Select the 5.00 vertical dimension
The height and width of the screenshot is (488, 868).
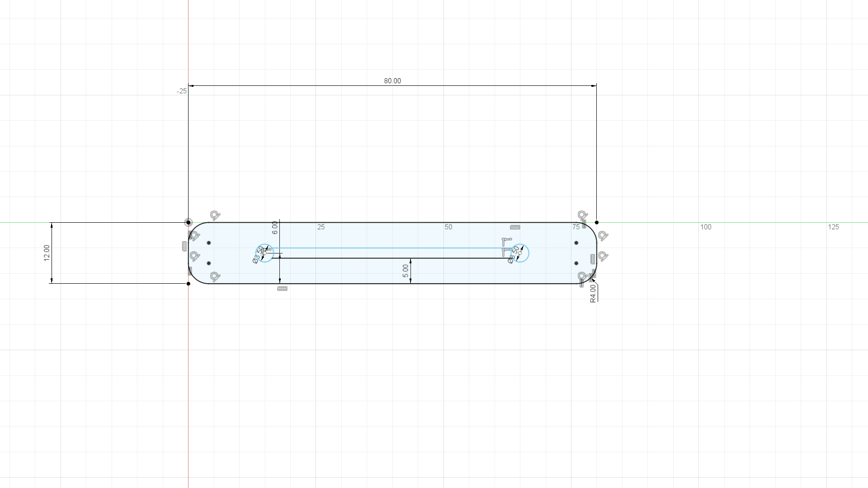click(406, 271)
